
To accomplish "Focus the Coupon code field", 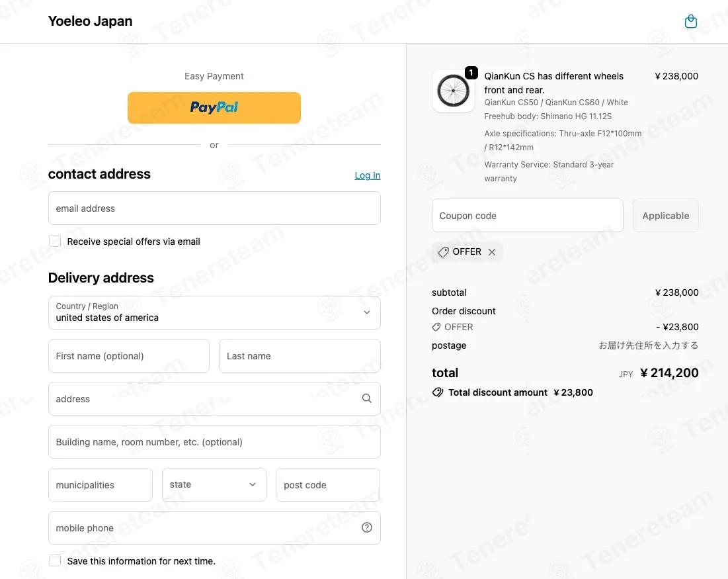I will (528, 216).
